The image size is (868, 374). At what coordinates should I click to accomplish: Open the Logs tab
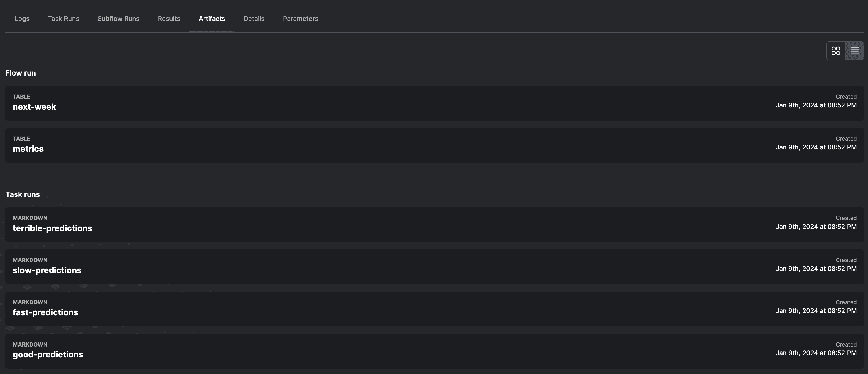pos(22,19)
